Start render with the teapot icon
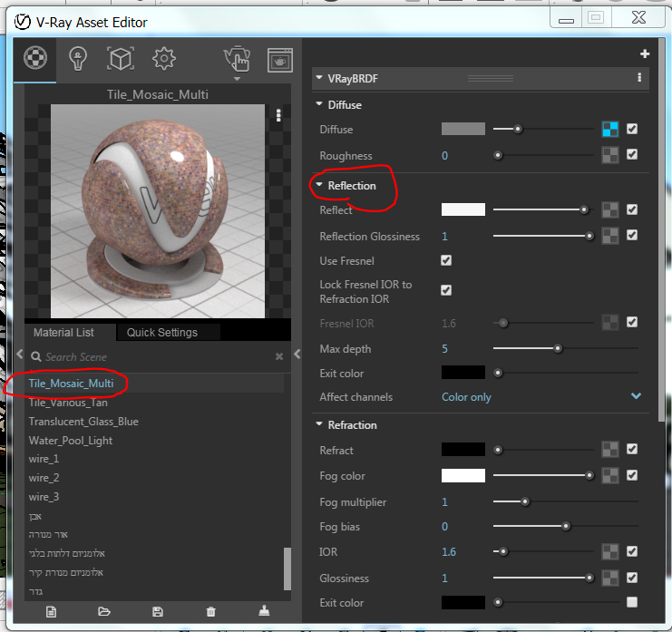Screen dimensions: 672x632 (x=237, y=59)
